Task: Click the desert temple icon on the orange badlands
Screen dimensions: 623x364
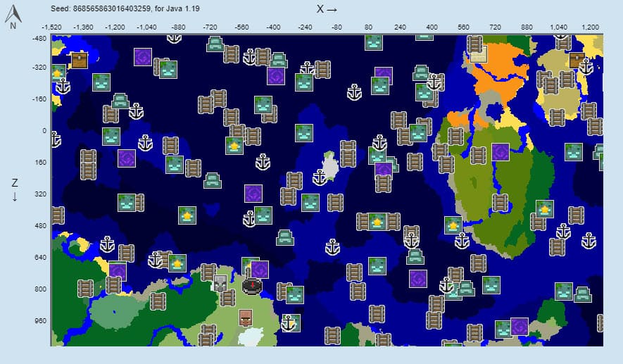Action: pos(479,54)
